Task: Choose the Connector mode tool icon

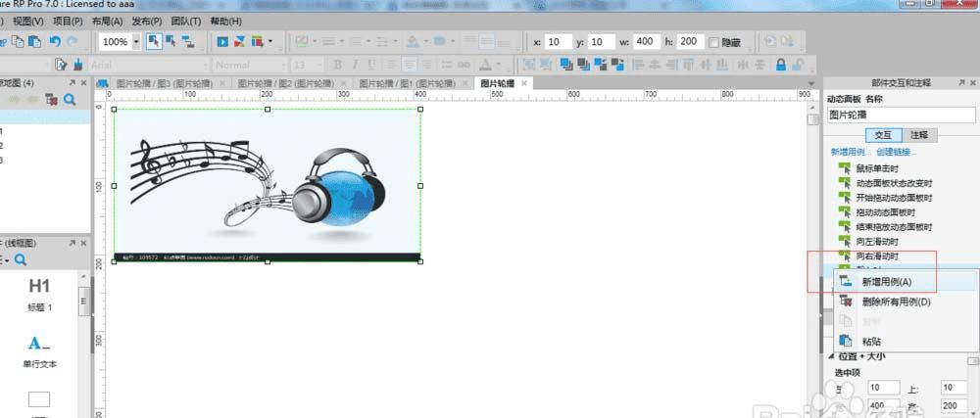Action: coord(188,41)
